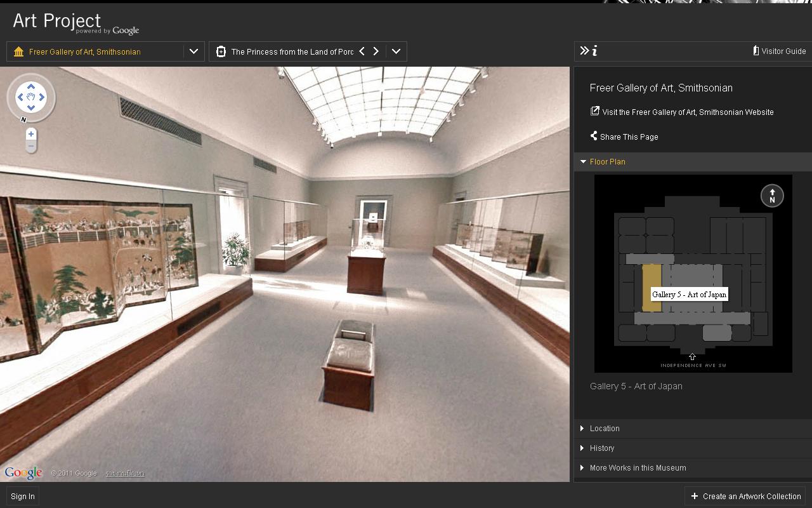Viewport: 812px width, 508px height.
Task: Click the north compass icon on floor plan
Action: pyautogui.click(x=772, y=196)
